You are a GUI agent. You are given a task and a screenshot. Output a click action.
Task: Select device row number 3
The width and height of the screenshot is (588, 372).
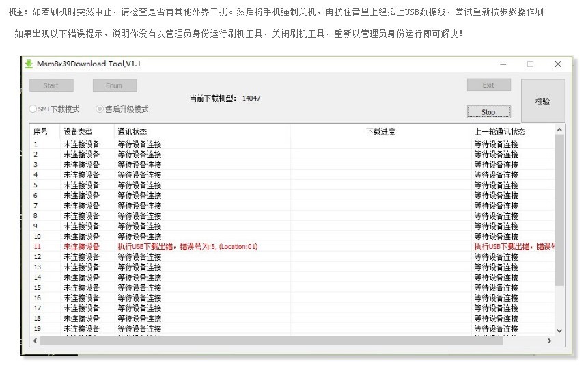pyautogui.click(x=292, y=164)
